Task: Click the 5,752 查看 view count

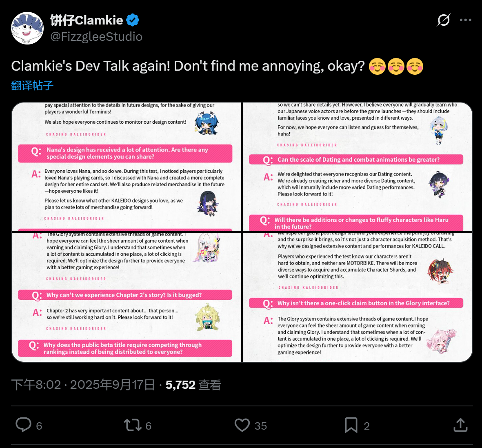Action: click(x=193, y=385)
